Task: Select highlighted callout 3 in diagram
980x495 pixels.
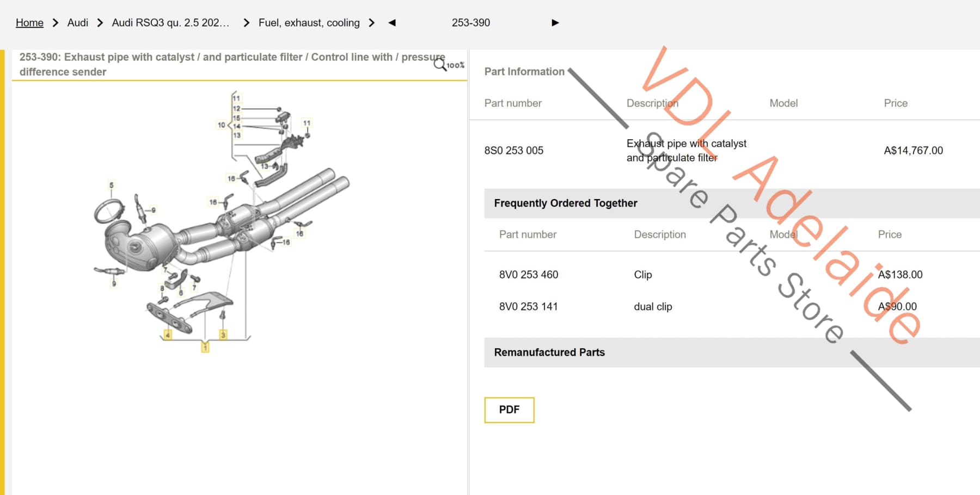Action: coord(223,335)
